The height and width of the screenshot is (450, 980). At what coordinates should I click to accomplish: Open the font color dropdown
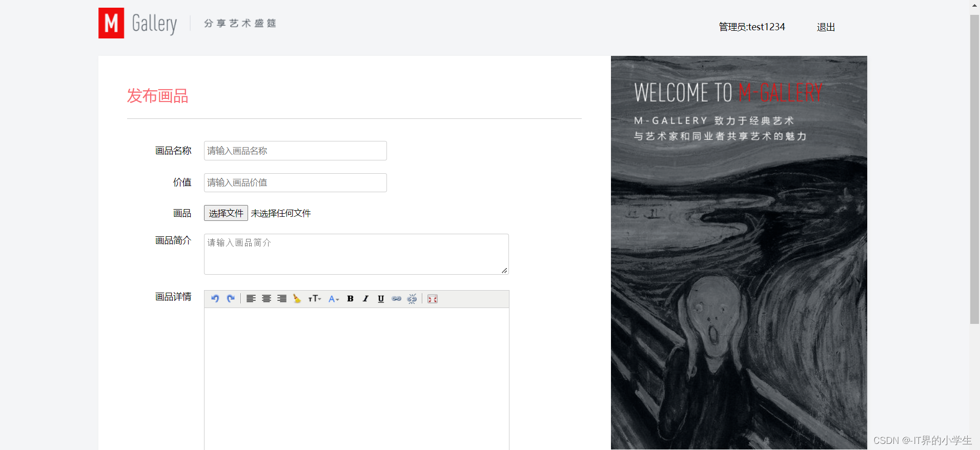coord(334,299)
